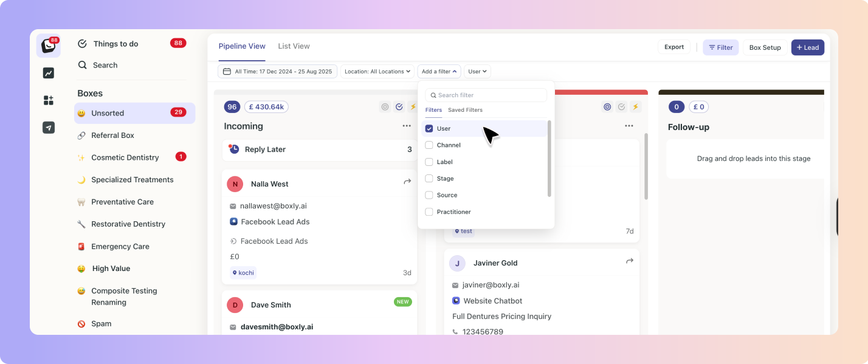Switch to the List View tab
868x364 pixels.
coord(294,46)
